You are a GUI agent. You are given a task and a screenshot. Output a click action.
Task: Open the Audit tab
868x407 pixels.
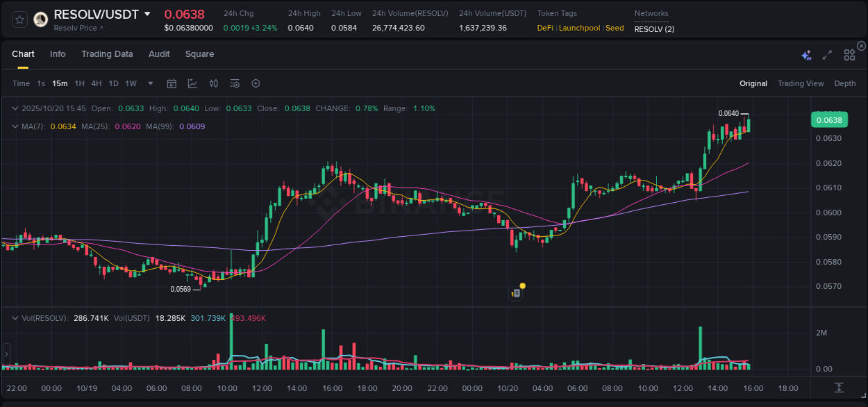coord(159,53)
